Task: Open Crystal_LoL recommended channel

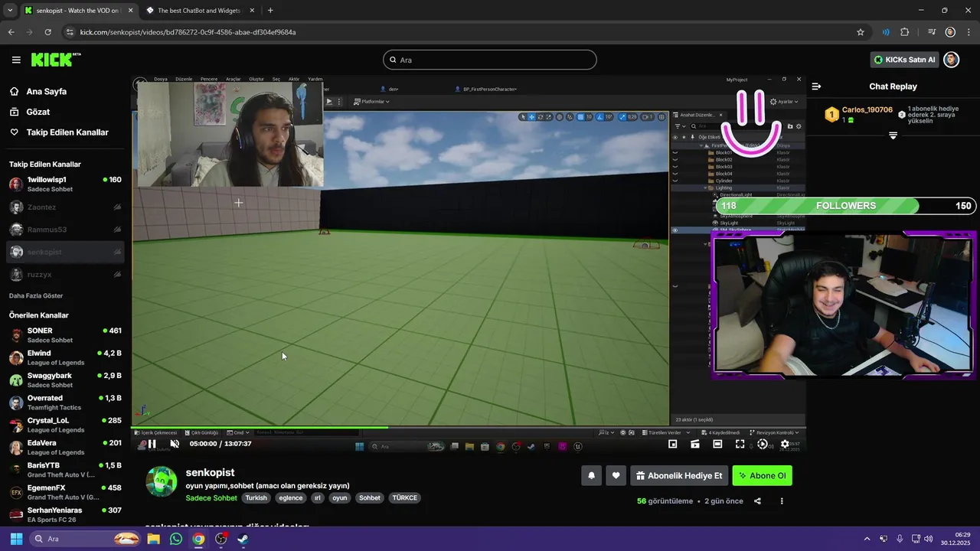Action: (65, 425)
